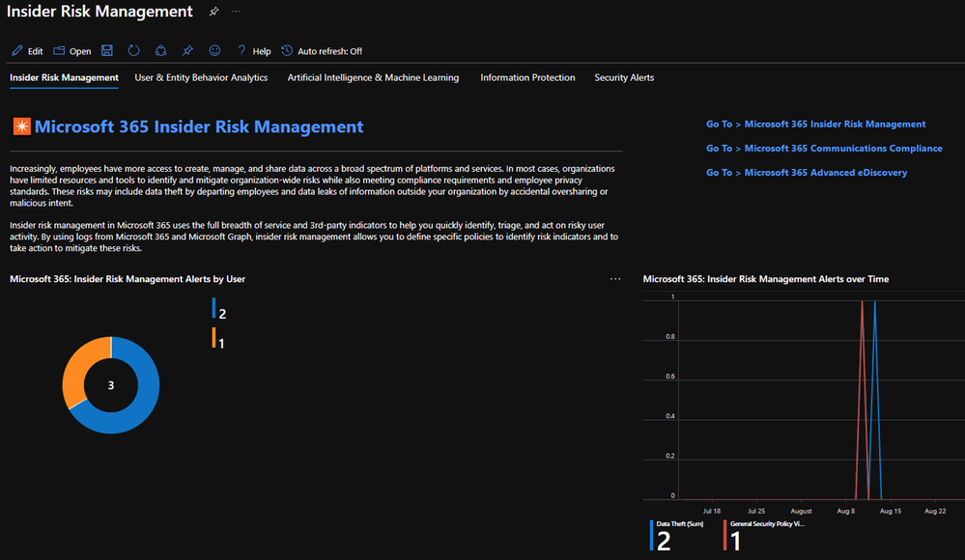
Task: Click the Aug 22 axis label
Action: click(x=935, y=511)
